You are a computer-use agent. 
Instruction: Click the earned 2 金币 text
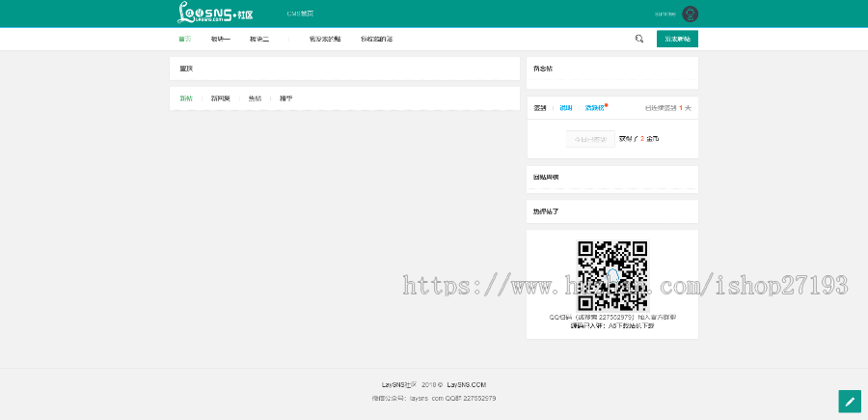click(x=638, y=139)
